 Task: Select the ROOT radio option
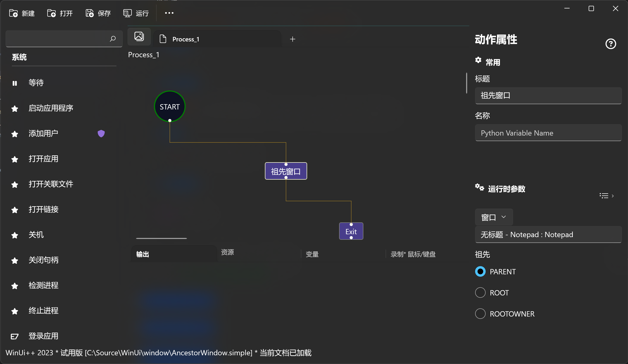tap(480, 293)
